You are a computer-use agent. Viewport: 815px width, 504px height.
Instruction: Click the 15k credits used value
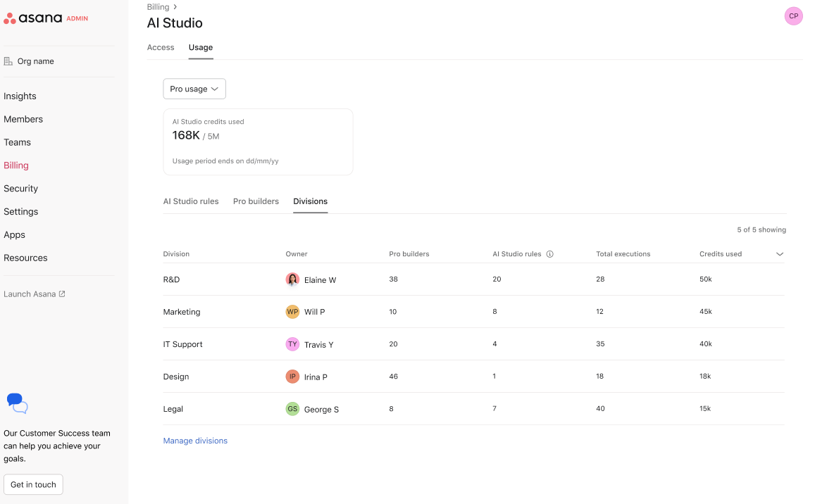[x=705, y=408]
